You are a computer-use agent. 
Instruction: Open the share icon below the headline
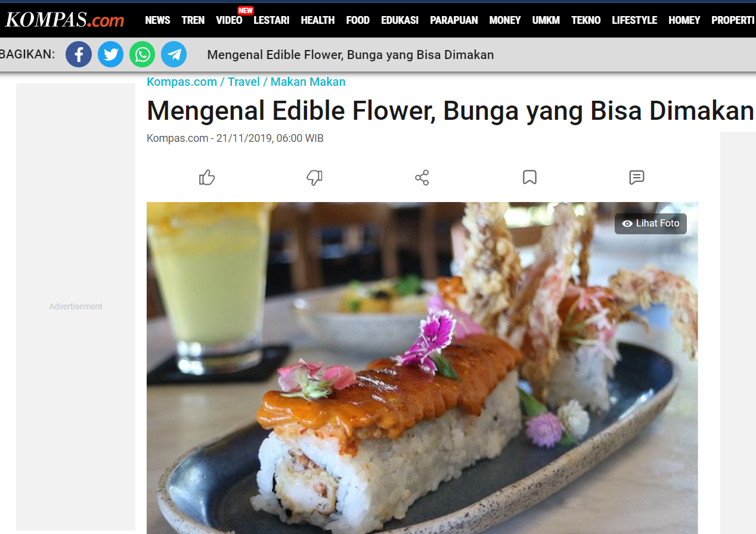coord(422,177)
